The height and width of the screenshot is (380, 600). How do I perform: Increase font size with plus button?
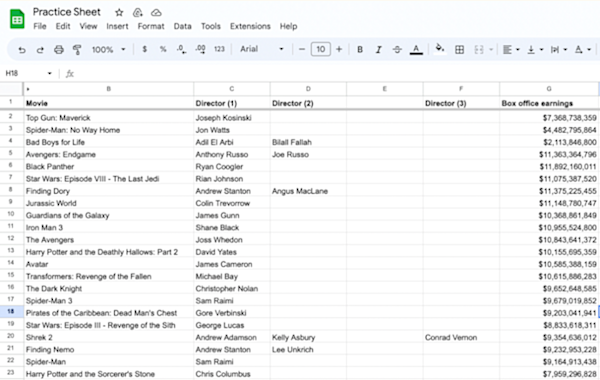339,49
